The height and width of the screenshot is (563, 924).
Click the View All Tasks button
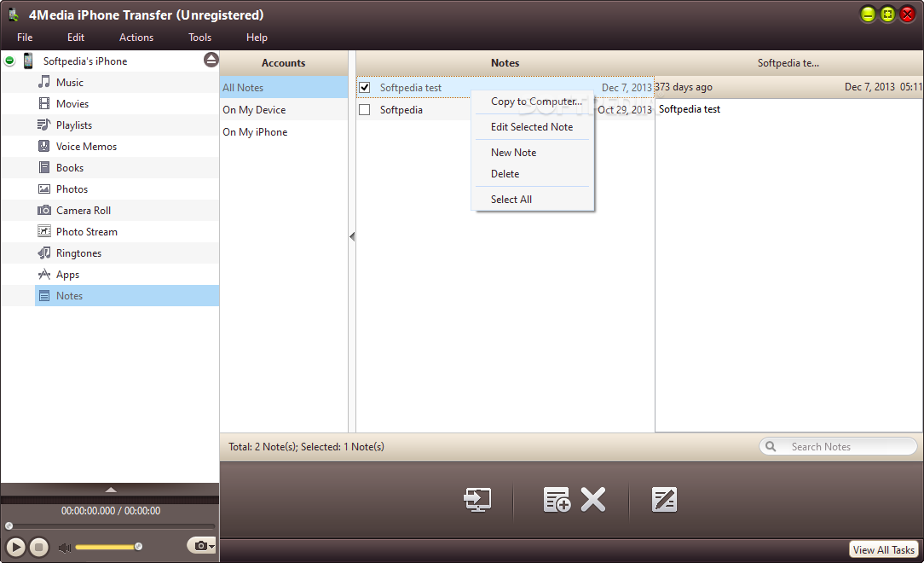click(x=883, y=549)
